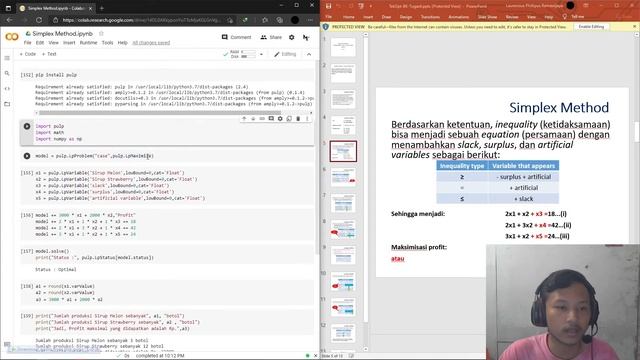Open Colab Edit menu

pyautogui.click(x=40, y=42)
